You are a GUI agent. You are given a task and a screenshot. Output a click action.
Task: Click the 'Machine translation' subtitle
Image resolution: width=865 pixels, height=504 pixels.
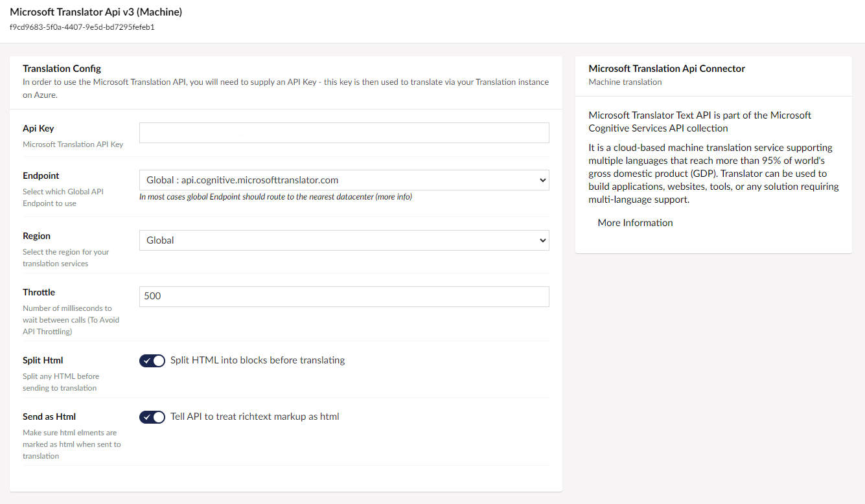click(x=625, y=82)
